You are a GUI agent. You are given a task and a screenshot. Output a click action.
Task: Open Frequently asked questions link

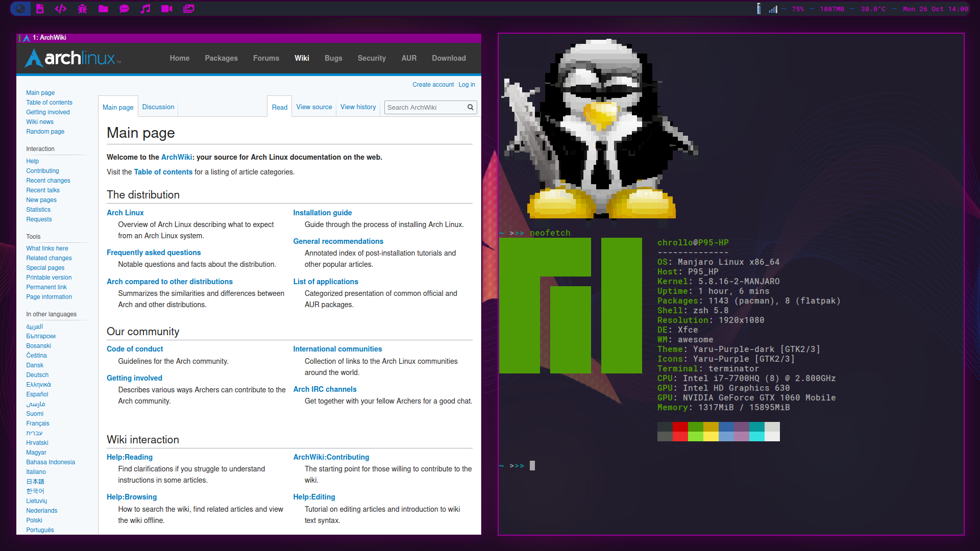point(154,253)
